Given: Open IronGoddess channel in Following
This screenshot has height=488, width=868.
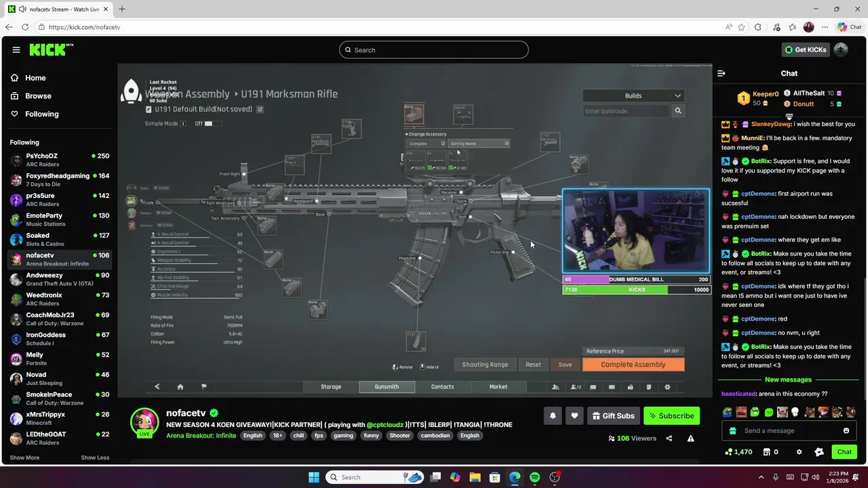Looking at the screenshot, I should click(x=59, y=338).
